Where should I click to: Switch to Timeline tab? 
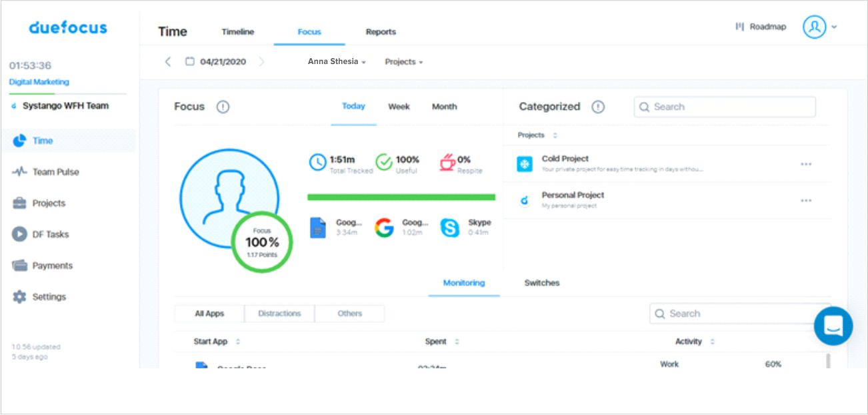click(237, 32)
